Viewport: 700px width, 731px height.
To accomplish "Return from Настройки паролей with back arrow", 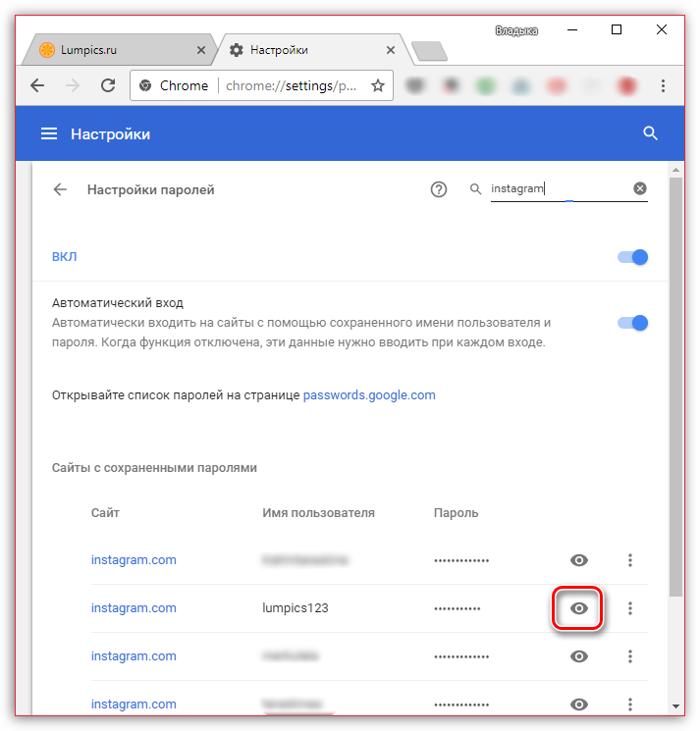I will pos(60,189).
